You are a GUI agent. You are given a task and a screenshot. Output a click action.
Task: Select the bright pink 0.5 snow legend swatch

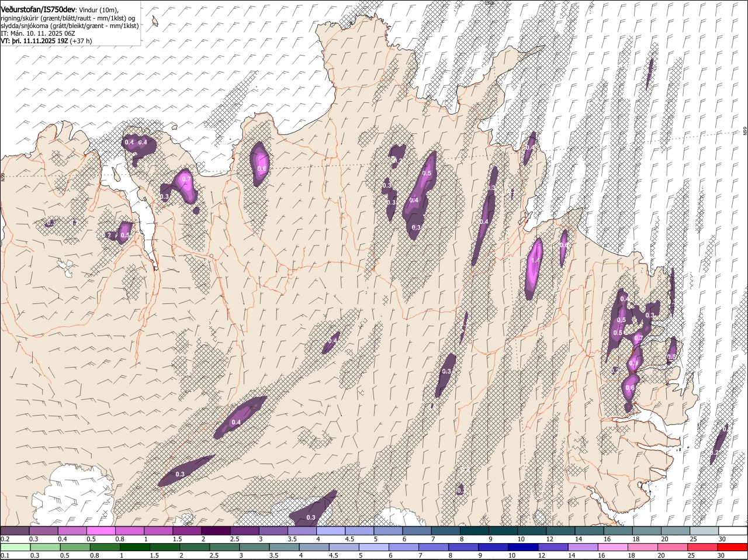101,530
